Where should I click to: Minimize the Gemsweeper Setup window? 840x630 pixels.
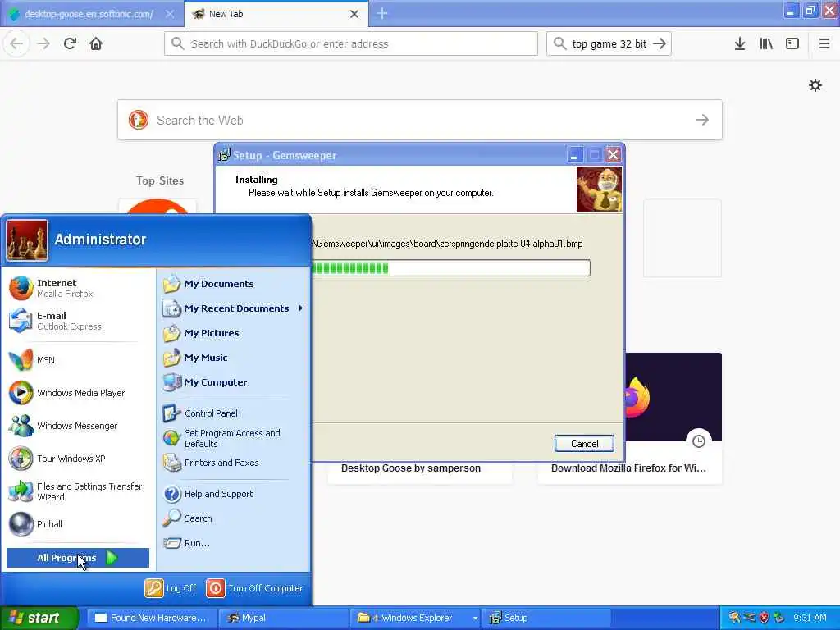tap(574, 155)
